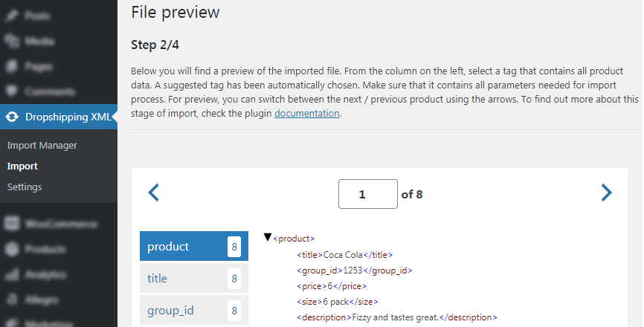Select the title tag in list
Image resolution: width=644 pixels, height=327 pixels.
(x=194, y=278)
